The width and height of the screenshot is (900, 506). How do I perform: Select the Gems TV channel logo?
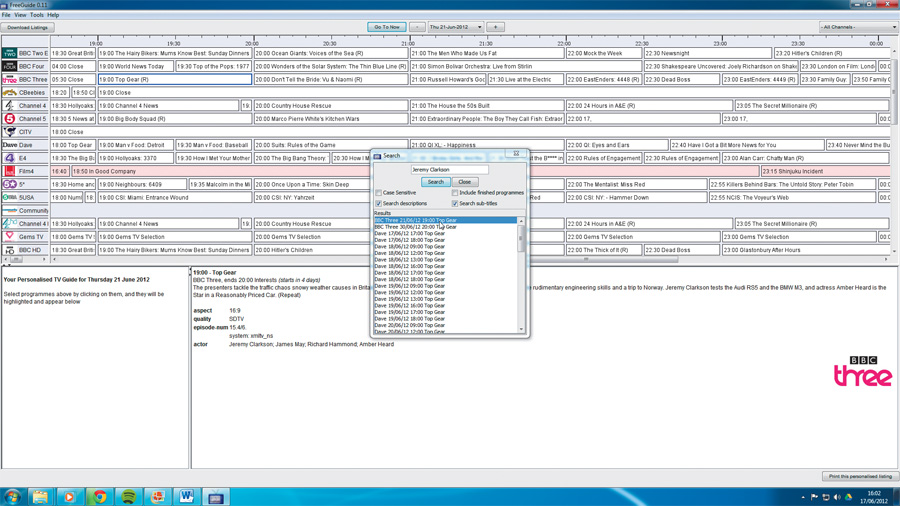[x=9, y=237]
